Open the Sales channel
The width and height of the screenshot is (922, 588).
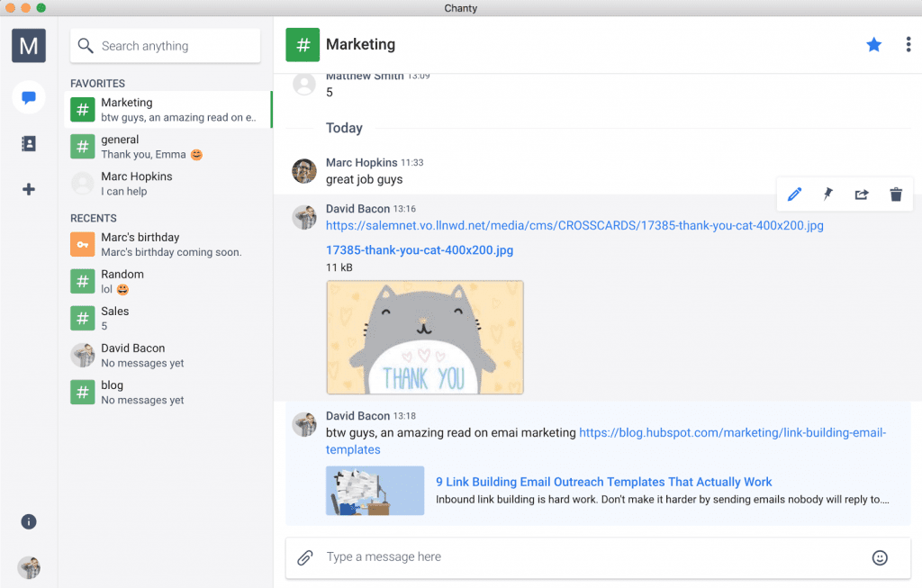click(x=167, y=318)
